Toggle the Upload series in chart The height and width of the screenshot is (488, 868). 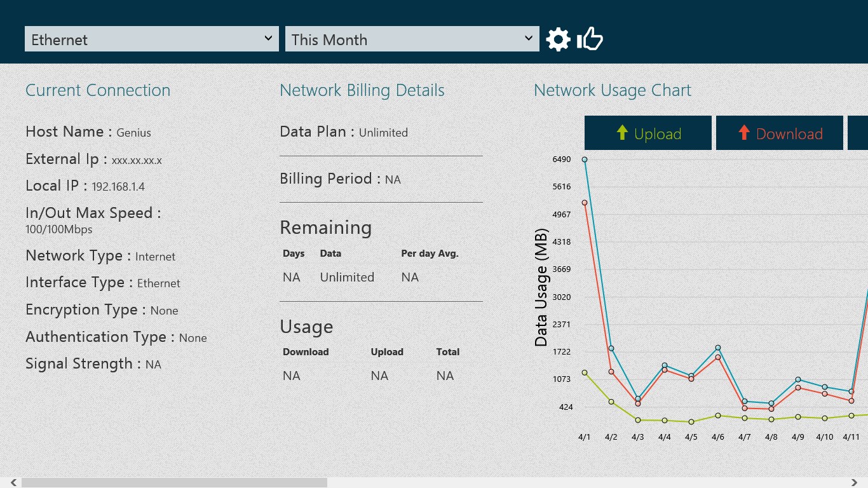point(648,133)
